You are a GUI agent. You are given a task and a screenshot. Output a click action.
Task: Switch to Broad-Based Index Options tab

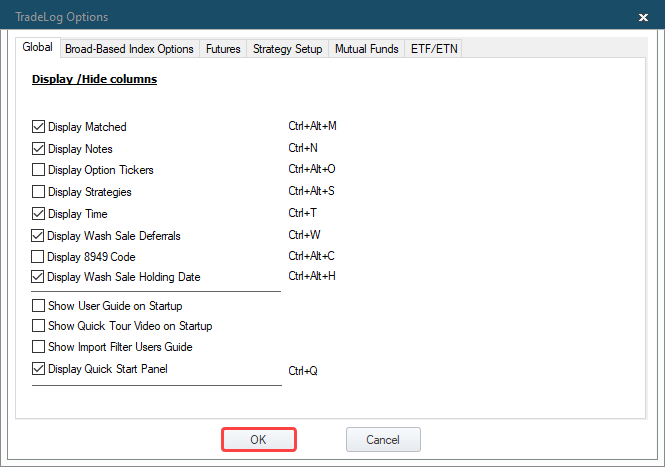[x=129, y=49]
